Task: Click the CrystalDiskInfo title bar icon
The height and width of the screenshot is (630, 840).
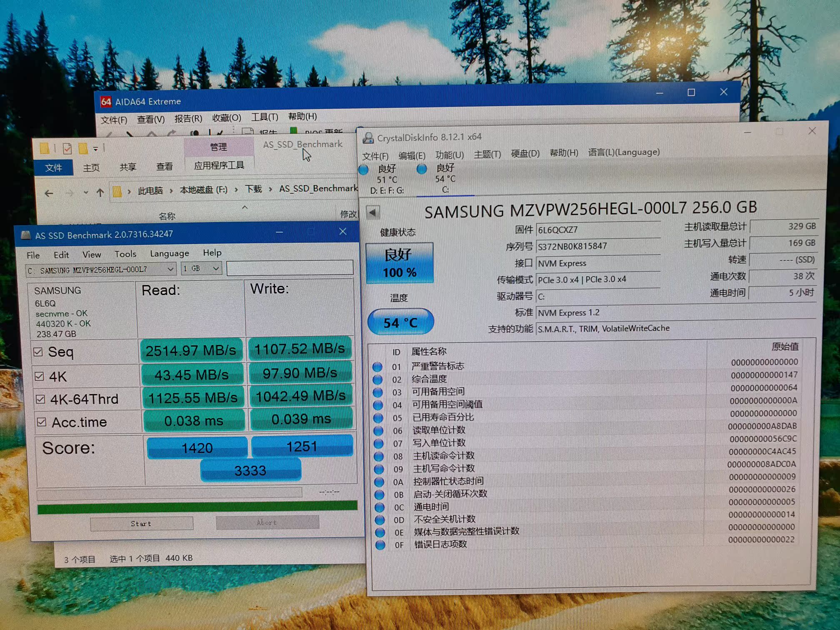Action: [368, 138]
